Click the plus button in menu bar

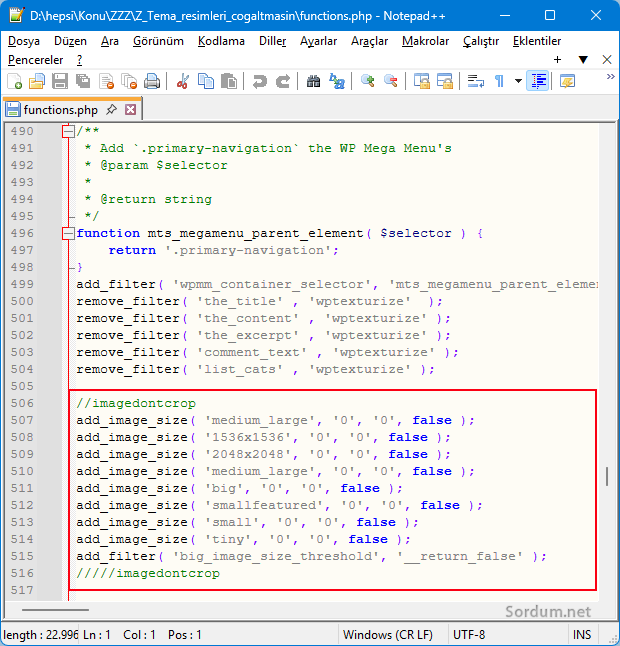[x=557, y=60]
